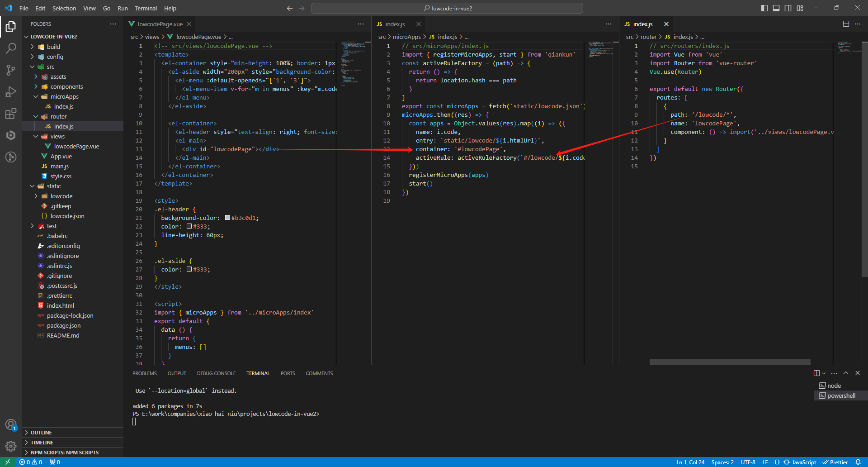868x467 pixels.
Task: Open the Source Control view
Action: pos(11,70)
